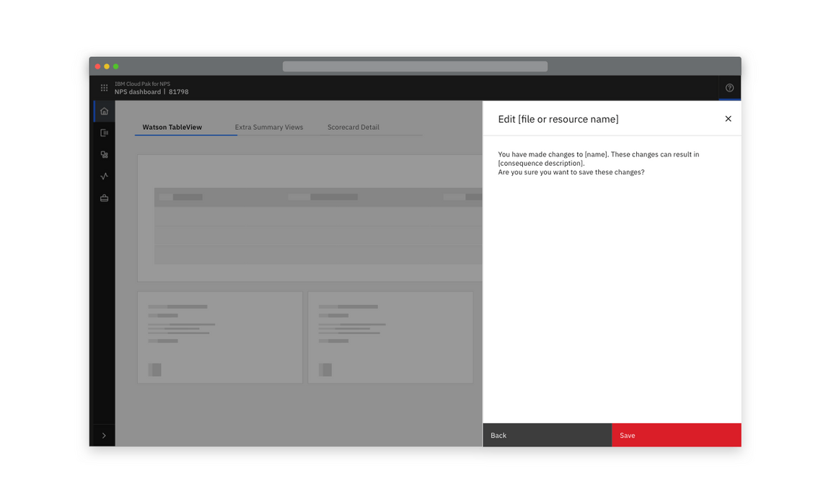Click the browser address bar at the top
Image resolution: width=831 pixels, height=504 pixels.
[x=415, y=66]
